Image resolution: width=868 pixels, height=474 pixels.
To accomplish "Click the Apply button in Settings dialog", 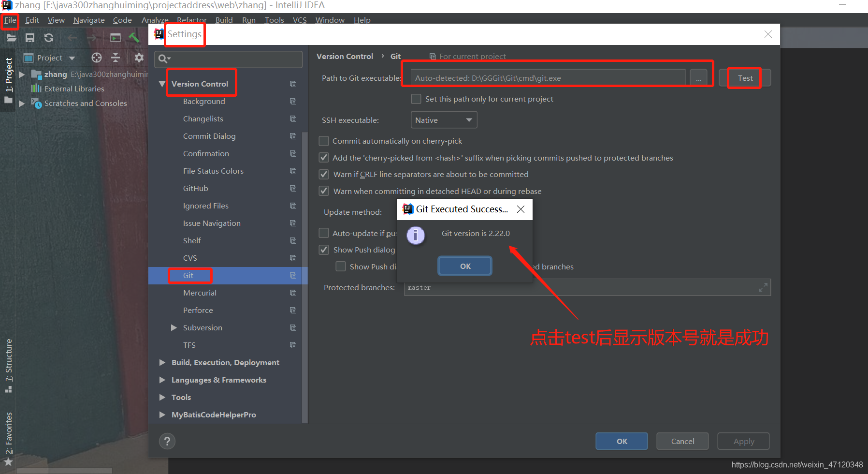I will pyautogui.click(x=743, y=441).
